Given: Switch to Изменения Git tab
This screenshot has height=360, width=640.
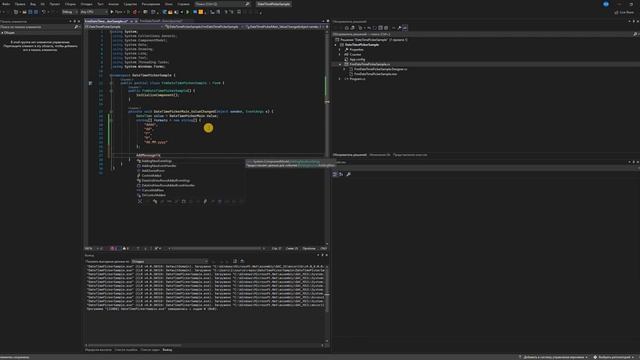Looking at the screenshot, I should [380, 155].
